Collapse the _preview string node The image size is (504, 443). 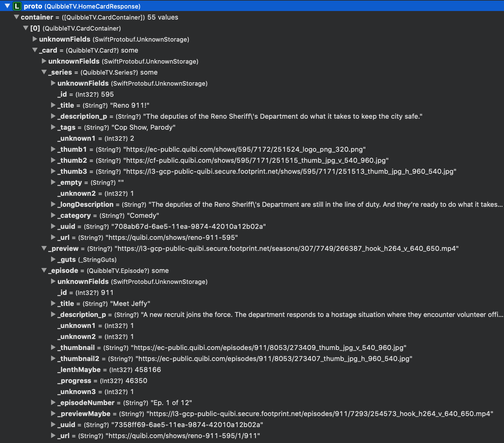point(44,248)
